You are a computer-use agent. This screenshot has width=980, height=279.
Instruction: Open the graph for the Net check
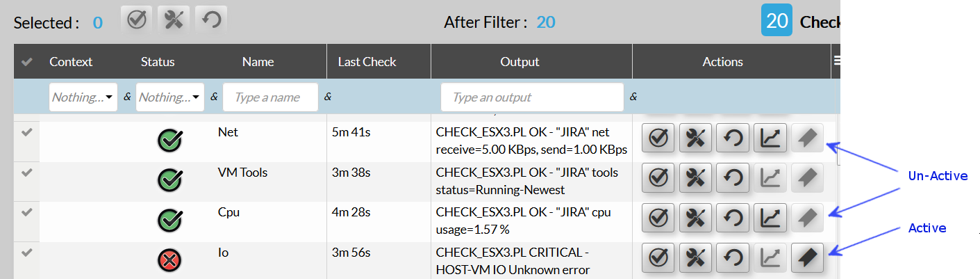tap(770, 138)
